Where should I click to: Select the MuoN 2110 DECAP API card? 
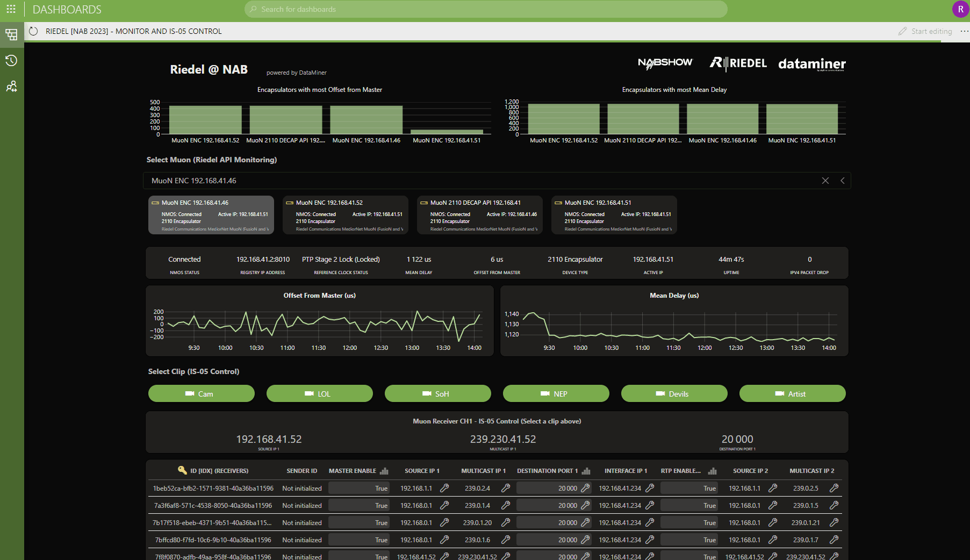[x=480, y=215]
